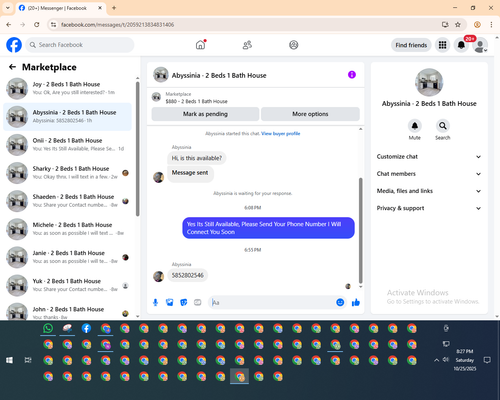Click Mark as pending button
500x400 pixels.
(x=205, y=114)
